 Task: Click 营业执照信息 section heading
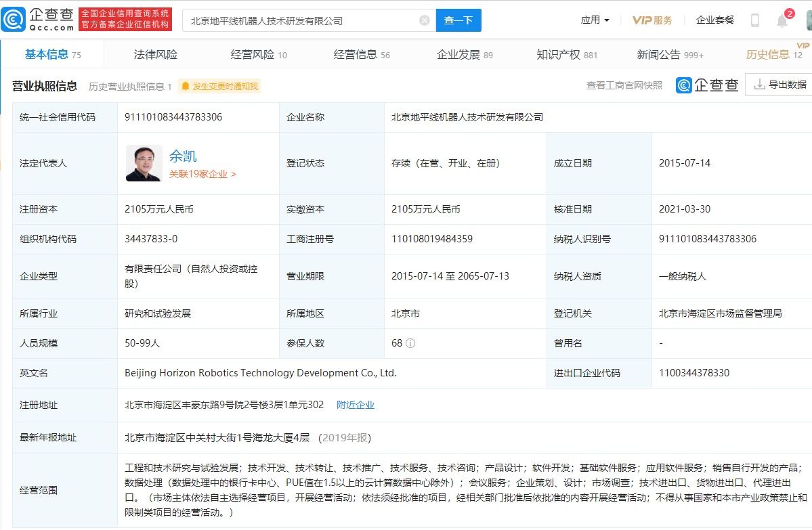click(45, 86)
